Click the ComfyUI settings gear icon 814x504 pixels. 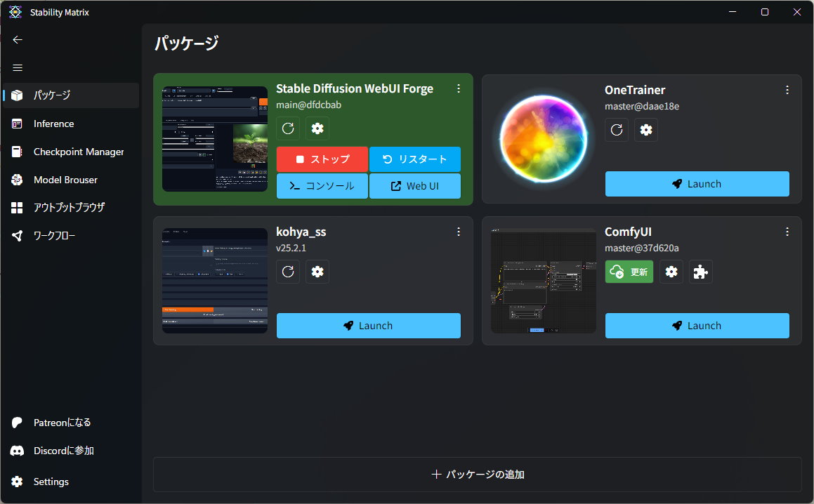pyautogui.click(x=671, y=272)
